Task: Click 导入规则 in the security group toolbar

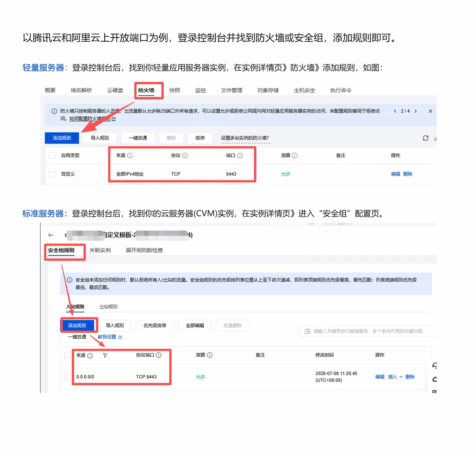Action: (x=115, y=325)
